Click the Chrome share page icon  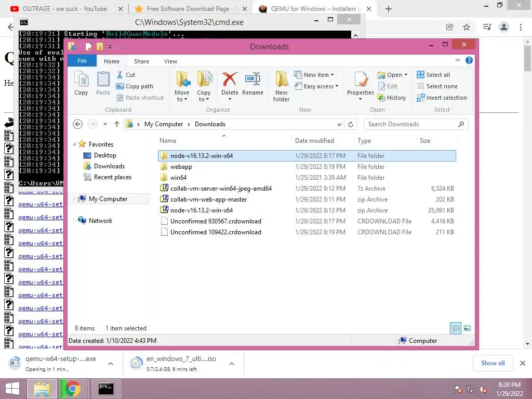coord(449,27)
